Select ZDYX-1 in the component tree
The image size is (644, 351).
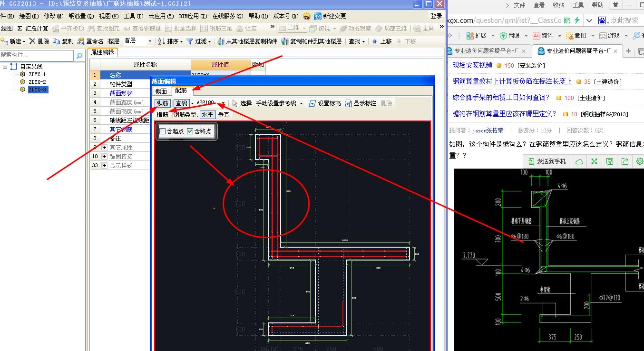tap(37, 75)
